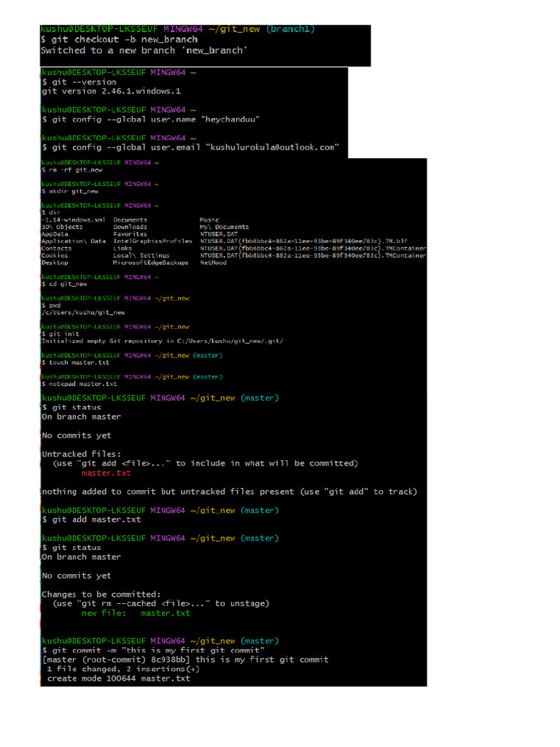Select the 'nothing added to commit' message line
Image resolution: width=560 pixels, height=747 pixels.
230,492
